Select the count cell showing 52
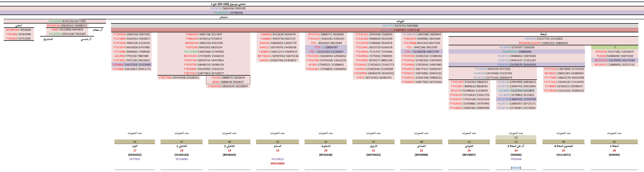644x172 pixels. (x=516, y=137)
